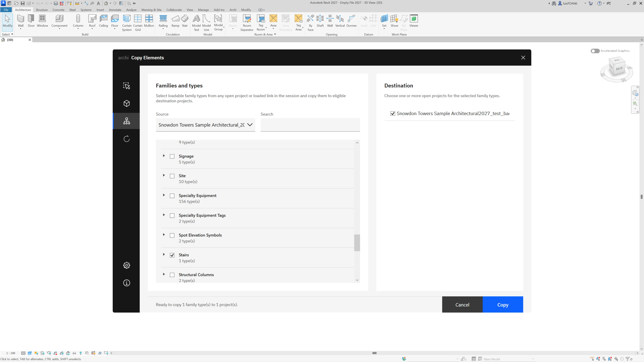Check the Site category checkbox
Image resolution: width=644 pixels, height=362 pixels.
[172, 176]
